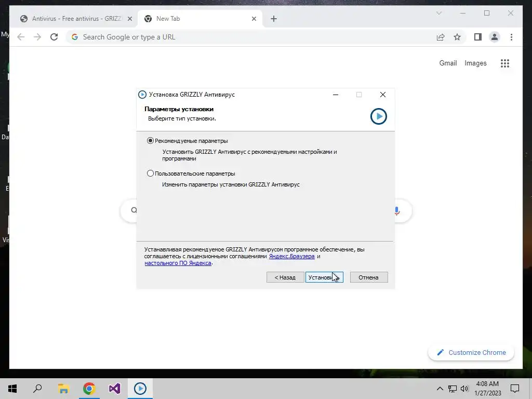Open Windows taskbar search
The width and height of the screenshot is (532, 399).
[37, 389]
